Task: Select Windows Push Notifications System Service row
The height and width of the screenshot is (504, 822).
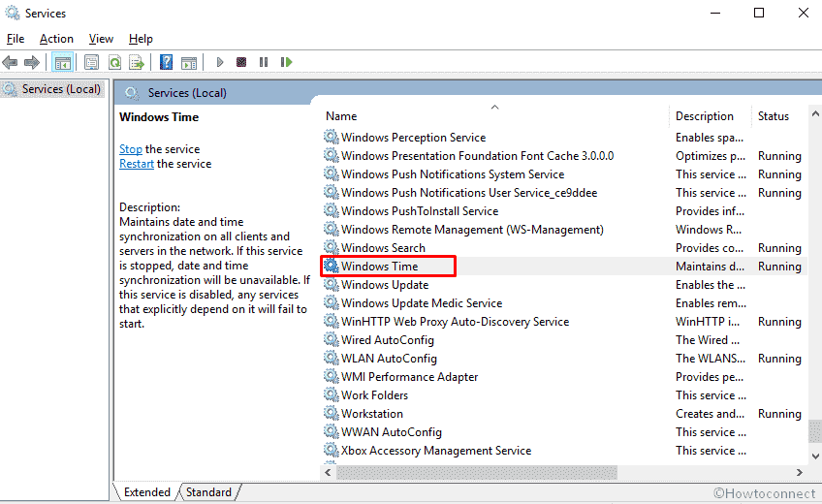Action: (x=563, y=173)
